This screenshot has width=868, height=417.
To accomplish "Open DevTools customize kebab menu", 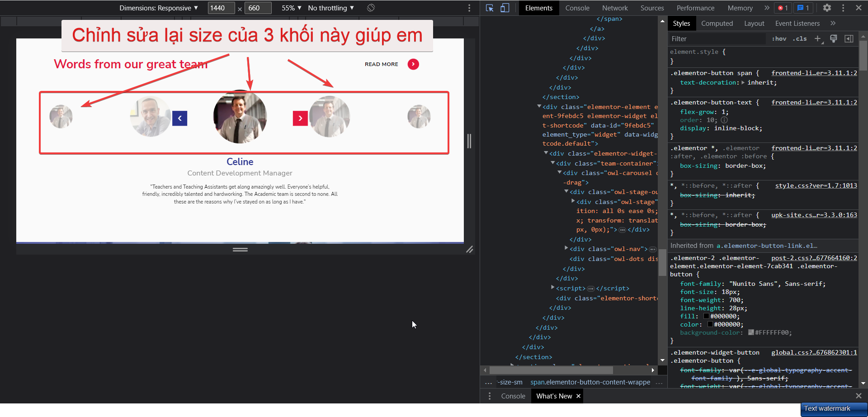I will tap(843, 8).
